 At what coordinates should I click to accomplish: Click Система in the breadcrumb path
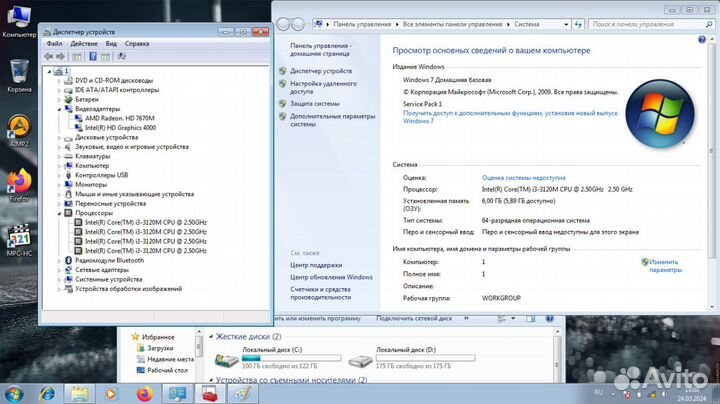527,24
